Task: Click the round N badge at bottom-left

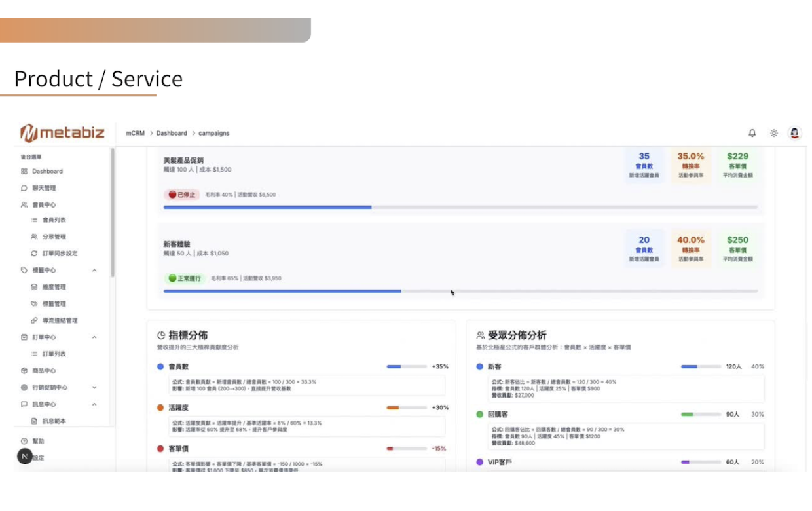Action: (x=24, y=457)
